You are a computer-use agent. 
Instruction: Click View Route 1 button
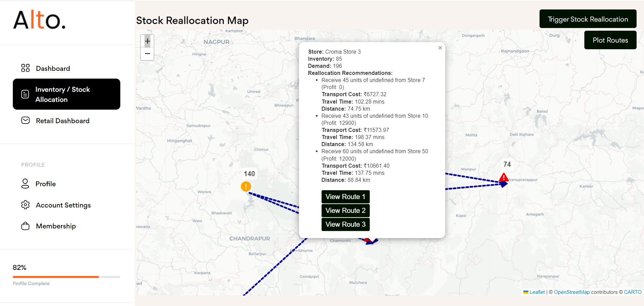[345, 197]
